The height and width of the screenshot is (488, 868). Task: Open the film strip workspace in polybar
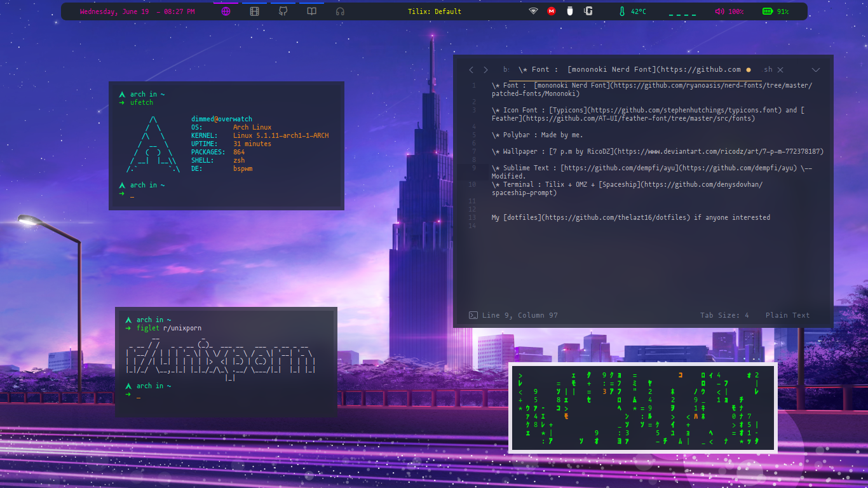click(255, 11)
